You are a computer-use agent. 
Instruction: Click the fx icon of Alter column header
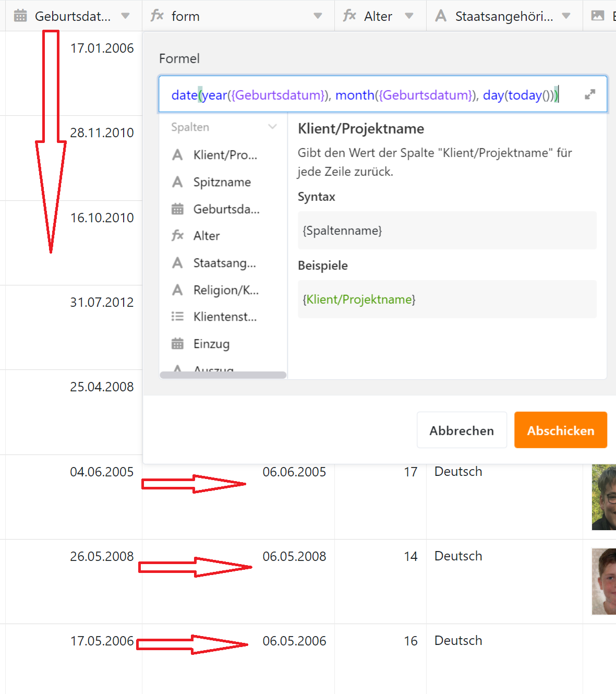tap(349, 16)
